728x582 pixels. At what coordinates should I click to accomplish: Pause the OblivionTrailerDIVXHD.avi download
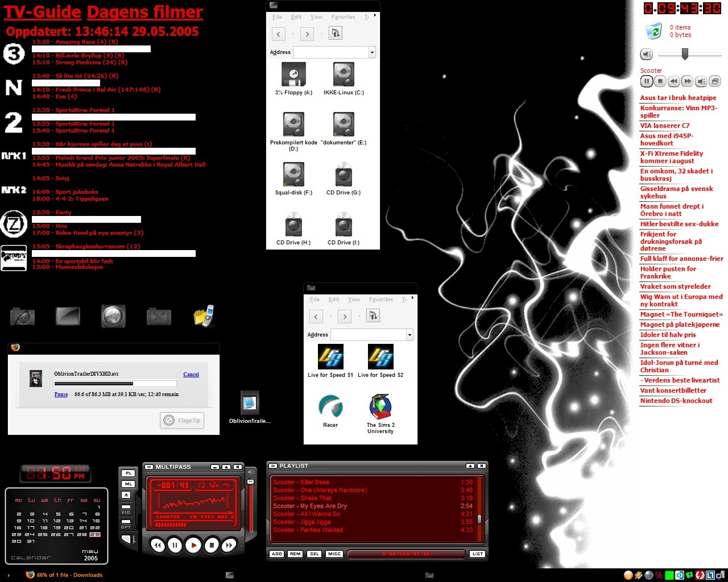61,394
